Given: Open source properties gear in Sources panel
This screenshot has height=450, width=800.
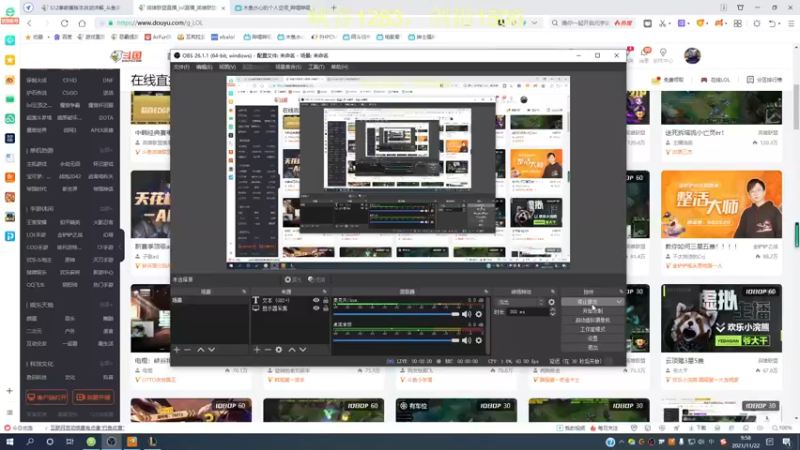Looking at the screenshot, I should [x=279, y=349].
